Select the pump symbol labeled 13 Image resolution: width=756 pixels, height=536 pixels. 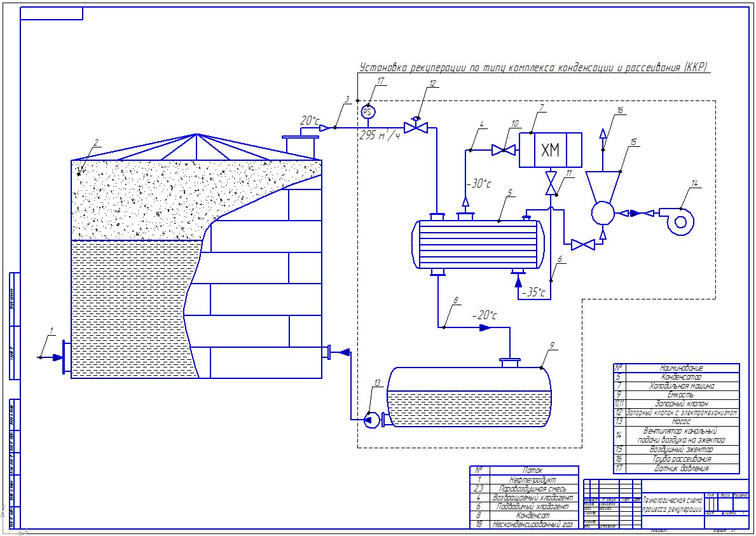point(370,420)
